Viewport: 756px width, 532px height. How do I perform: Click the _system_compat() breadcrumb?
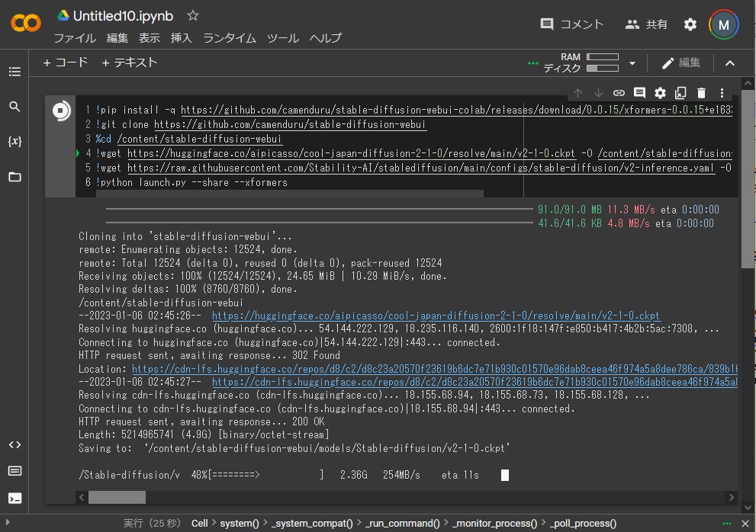pos(311,524)
